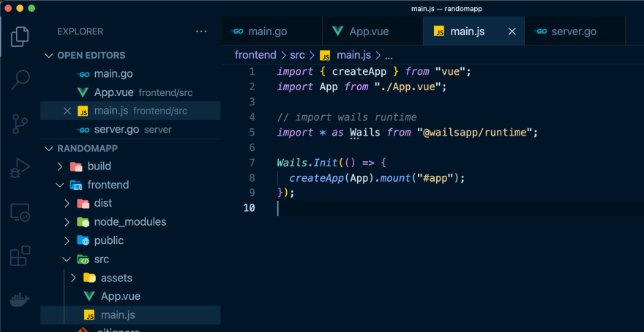Click the Wails.Init text on line 7

(x=307, y=163)
